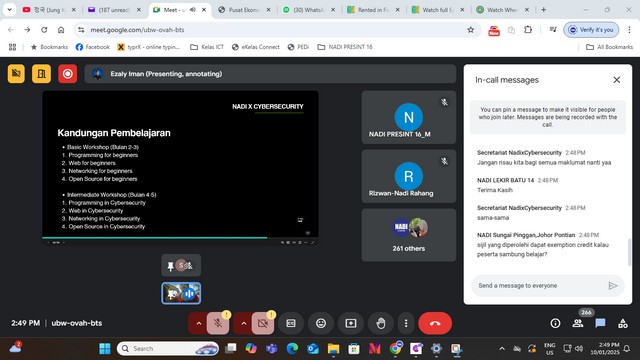Viewport: 640px width, 360px height.
Task: Open more options three-dot menu
Action: point(406,323)
